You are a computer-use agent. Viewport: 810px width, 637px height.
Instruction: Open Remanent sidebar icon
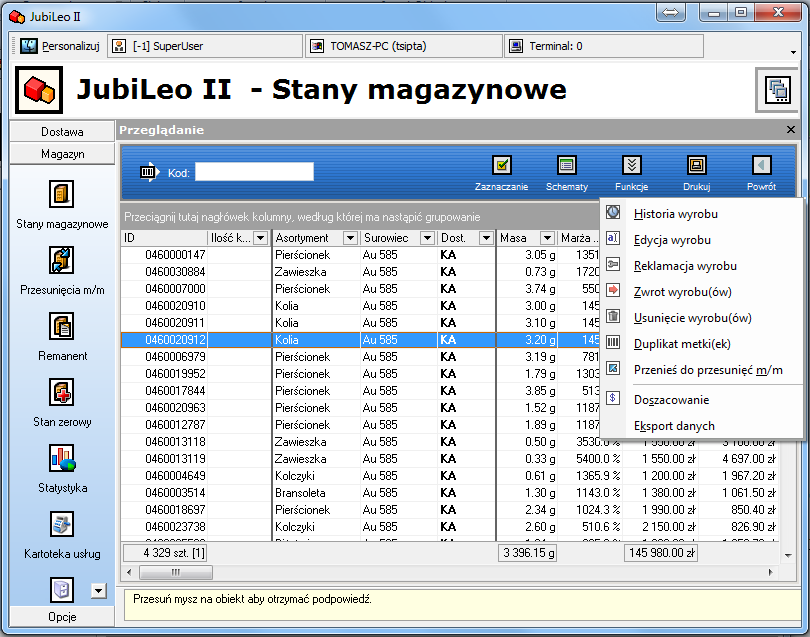pos(61,326)
